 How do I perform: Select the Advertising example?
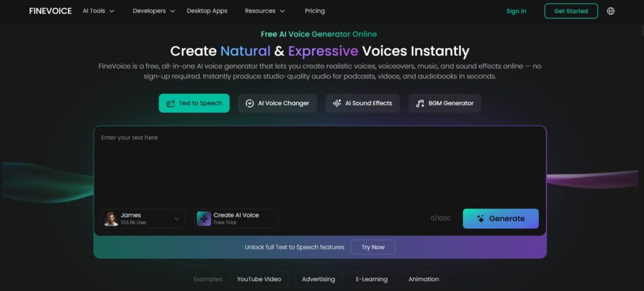pos(318,279)
